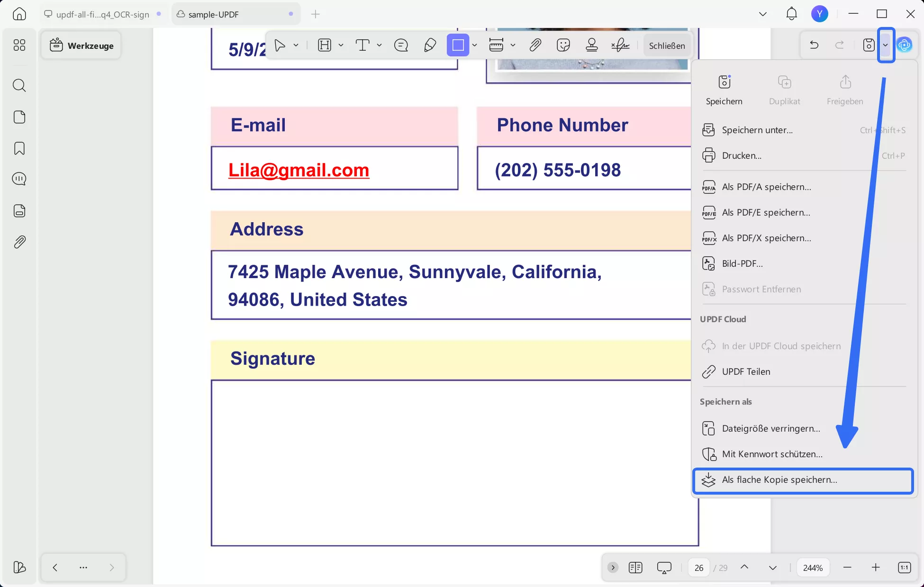Image resolution: width=924 pixels, height=587 pixels.
Task: Open the signature tool
Action: [620, 45]
